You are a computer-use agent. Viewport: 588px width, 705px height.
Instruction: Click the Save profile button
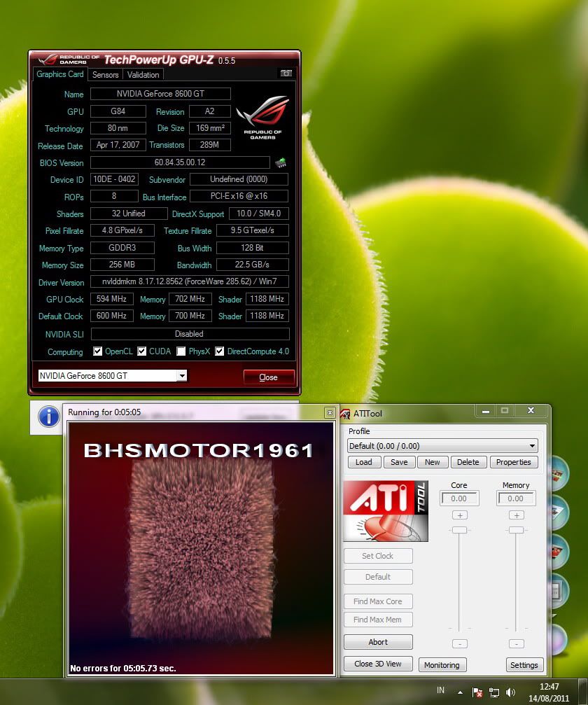coord(399,462)
